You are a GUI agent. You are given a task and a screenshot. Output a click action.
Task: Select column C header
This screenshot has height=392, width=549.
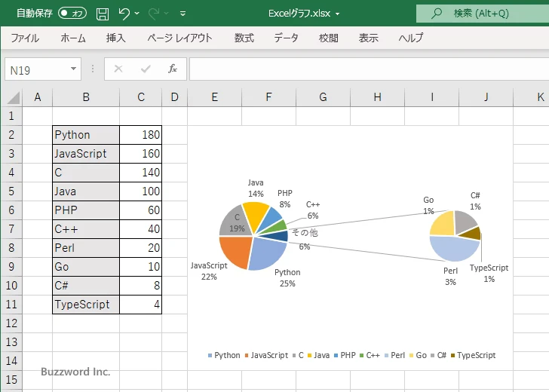(141, 97)
